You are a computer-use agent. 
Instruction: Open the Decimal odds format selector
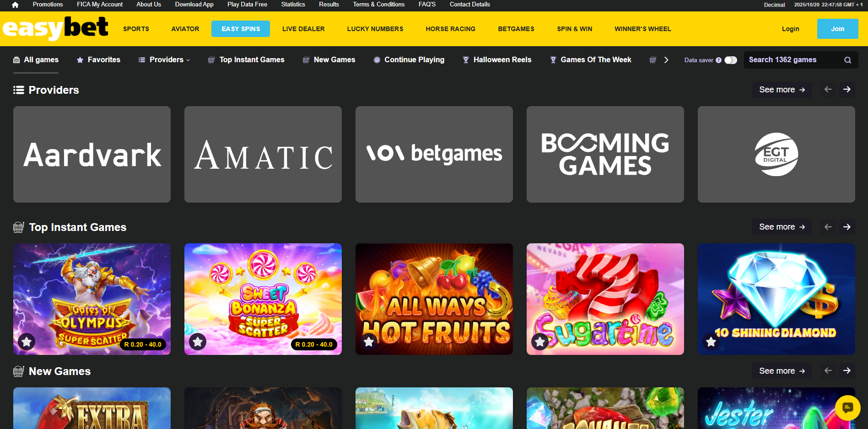click(774, 5)
